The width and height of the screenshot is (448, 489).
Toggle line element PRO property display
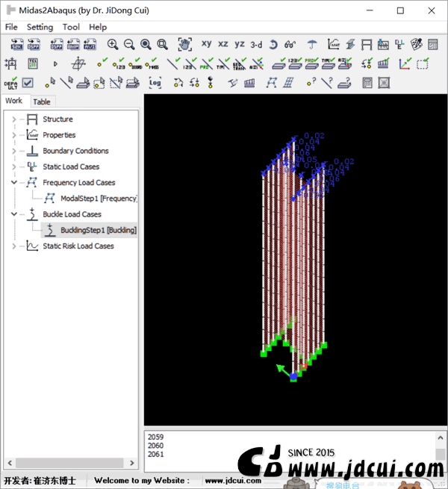(206, 63)
